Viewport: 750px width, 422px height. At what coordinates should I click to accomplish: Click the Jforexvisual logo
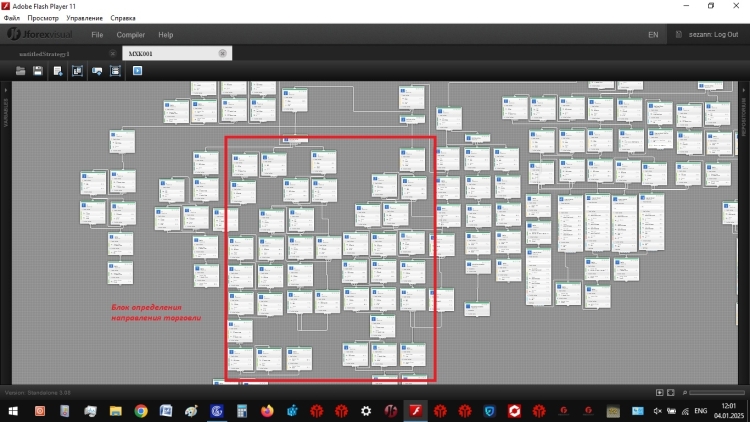coord(39,34)
